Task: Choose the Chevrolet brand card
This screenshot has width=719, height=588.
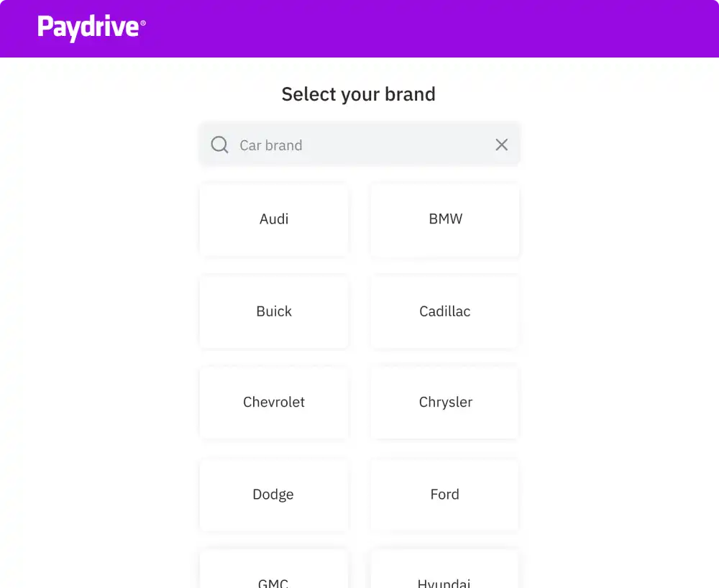Action: click(274, 403)
